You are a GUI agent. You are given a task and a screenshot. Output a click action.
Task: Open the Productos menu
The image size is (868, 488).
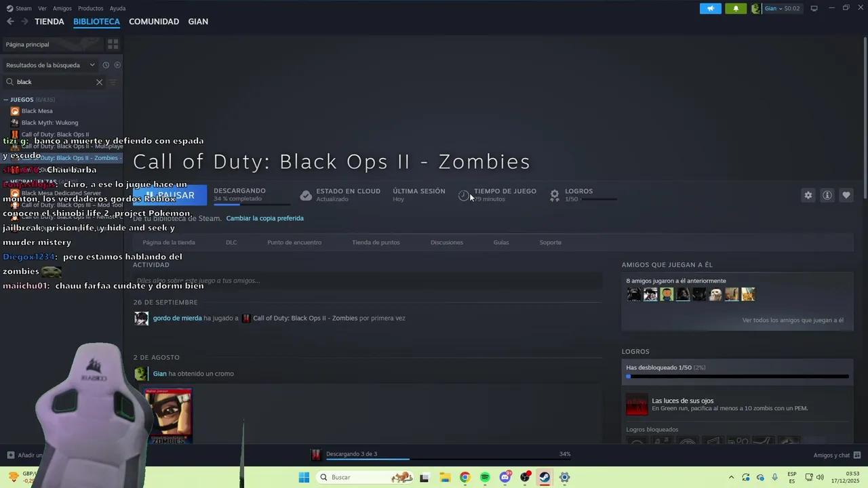click(91, 8)
